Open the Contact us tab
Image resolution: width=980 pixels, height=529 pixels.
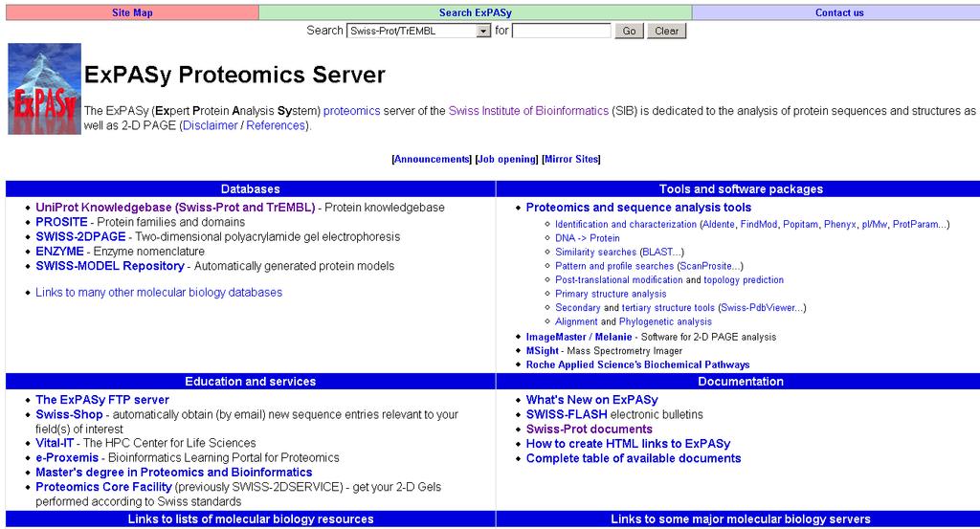click(x=838, y=12)
